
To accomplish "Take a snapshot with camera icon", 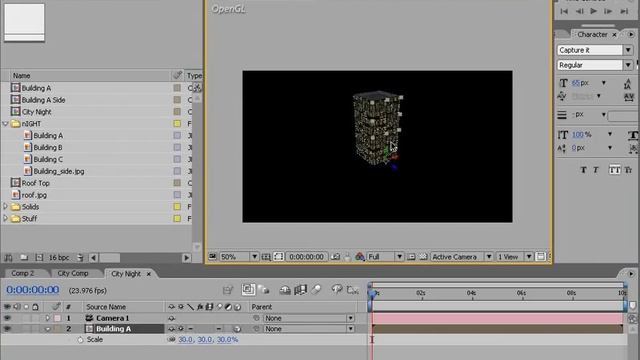I will pos(335,257).
